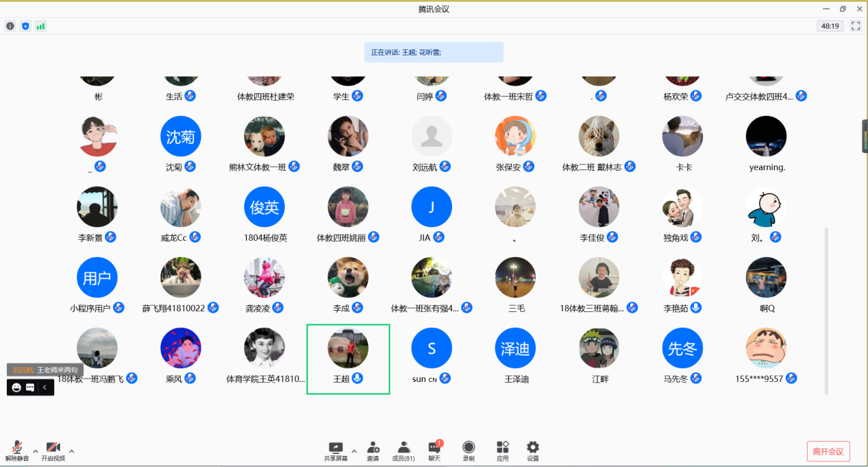Open the apps icon in bottom toolbar
Image resolution: width=868 pixels, height=467 pixels.
point(503,447)
